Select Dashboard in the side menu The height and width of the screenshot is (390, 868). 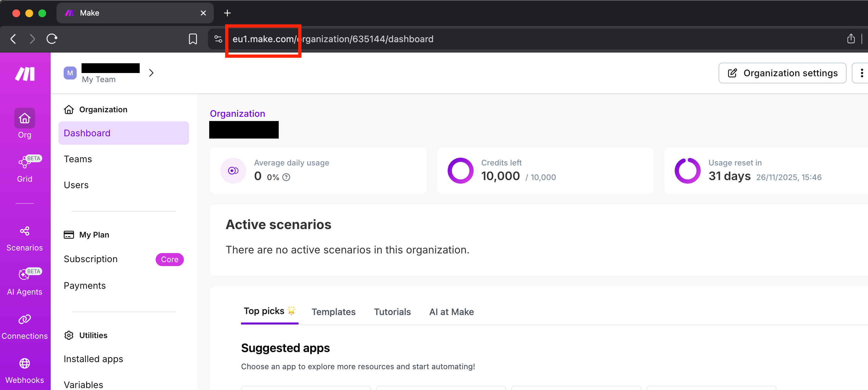point(124,133)
